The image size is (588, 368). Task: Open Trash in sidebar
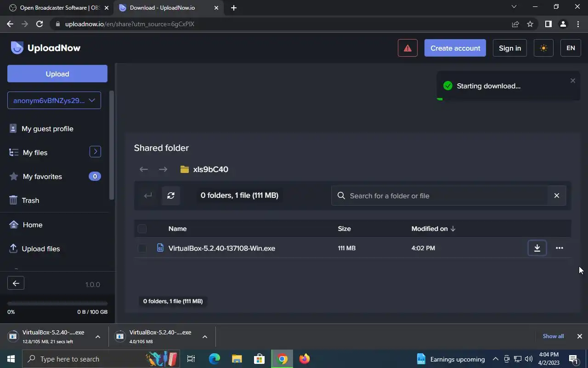point(30,201)
